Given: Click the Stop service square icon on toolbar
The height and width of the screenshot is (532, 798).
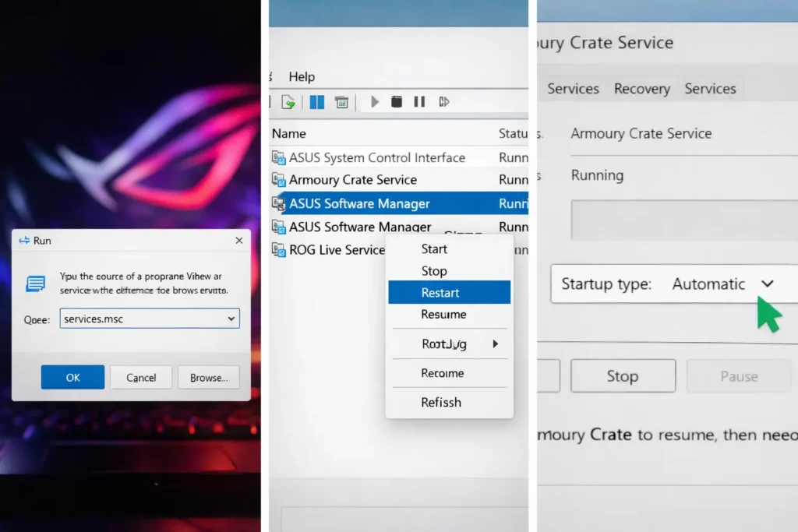Looking at the screenshot, I should click(x=397, y=101).
